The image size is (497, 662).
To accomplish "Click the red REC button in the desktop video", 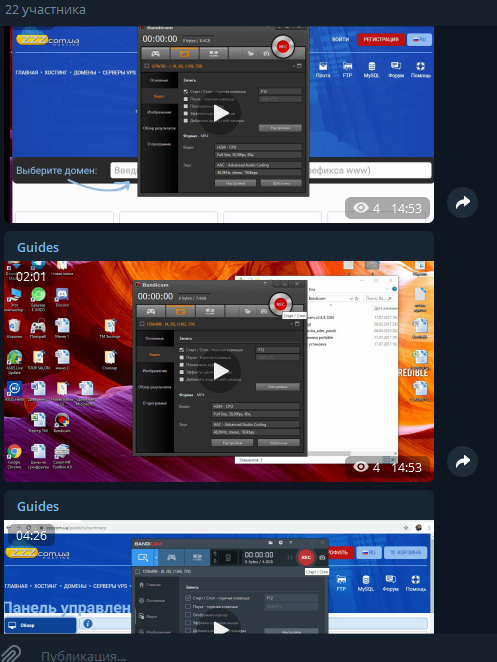I will 280,304.
